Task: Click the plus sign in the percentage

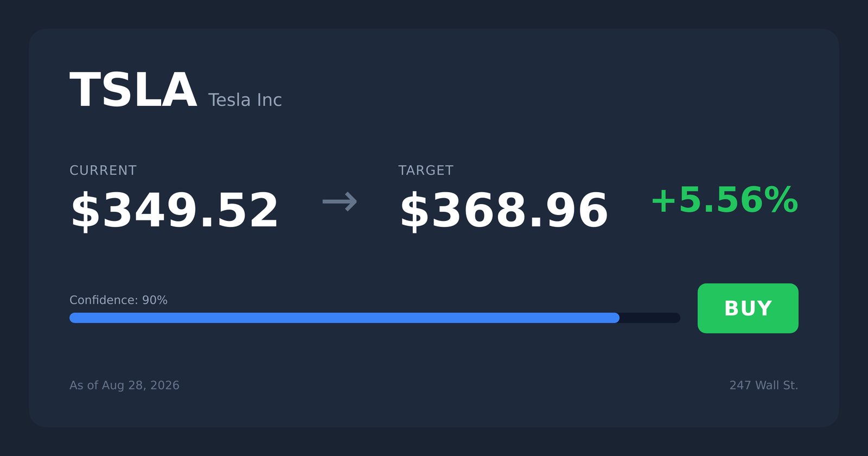Action: point(663,200)
